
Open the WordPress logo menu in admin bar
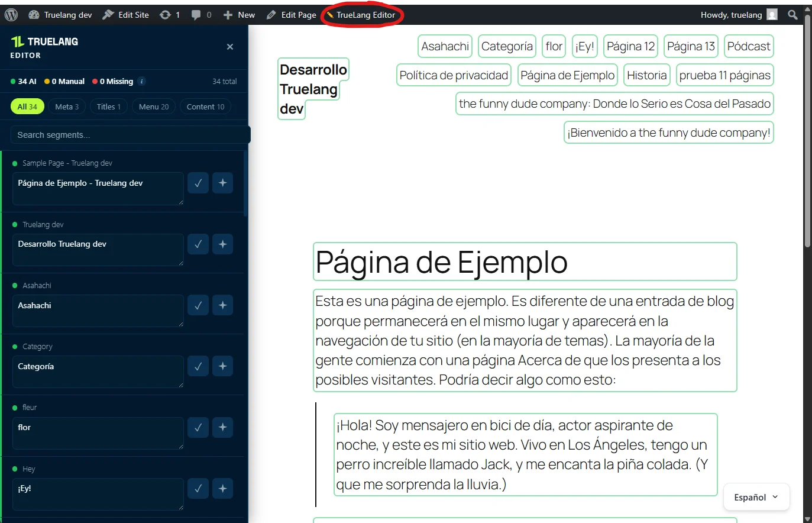11,14
